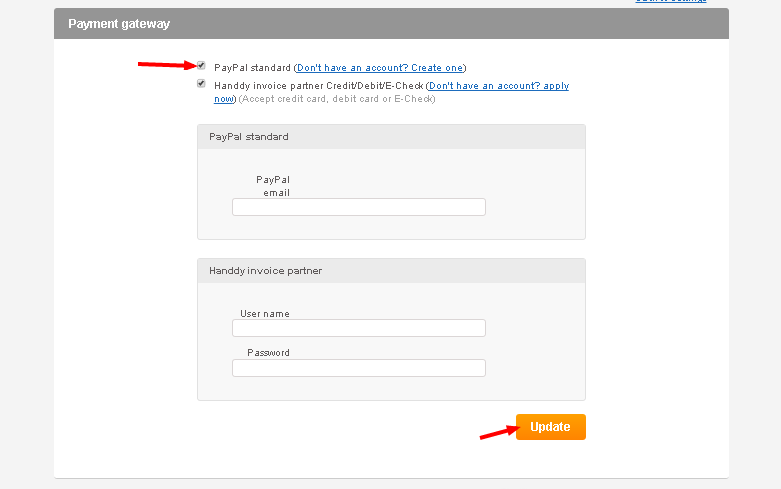The width and height of the screenshot is (781, 489).
Task: Click the Handdy invoice partner section header
Action: click(391, 271)
